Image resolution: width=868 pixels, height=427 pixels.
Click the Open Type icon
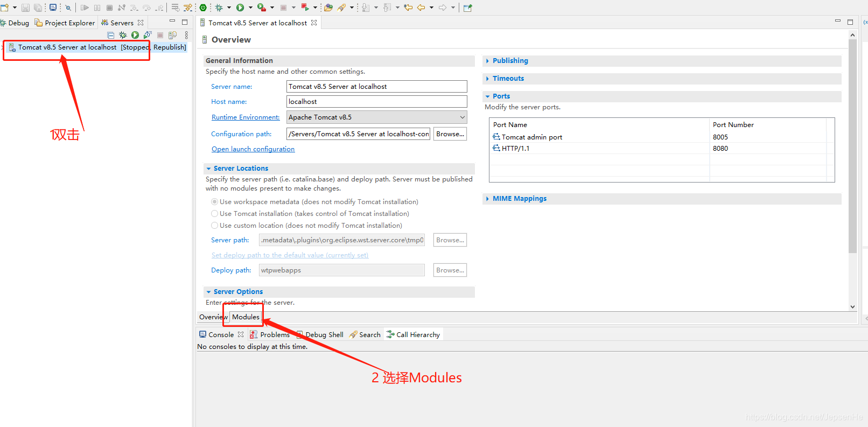pyautogui.click(x=328, y=8)
